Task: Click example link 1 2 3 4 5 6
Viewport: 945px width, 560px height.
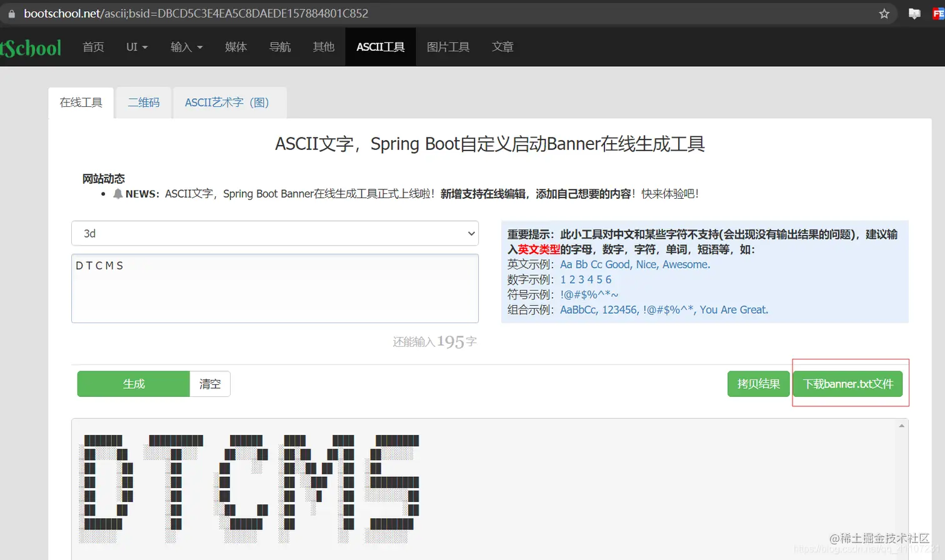Action: pyautogui.click(x=586, y=279)
